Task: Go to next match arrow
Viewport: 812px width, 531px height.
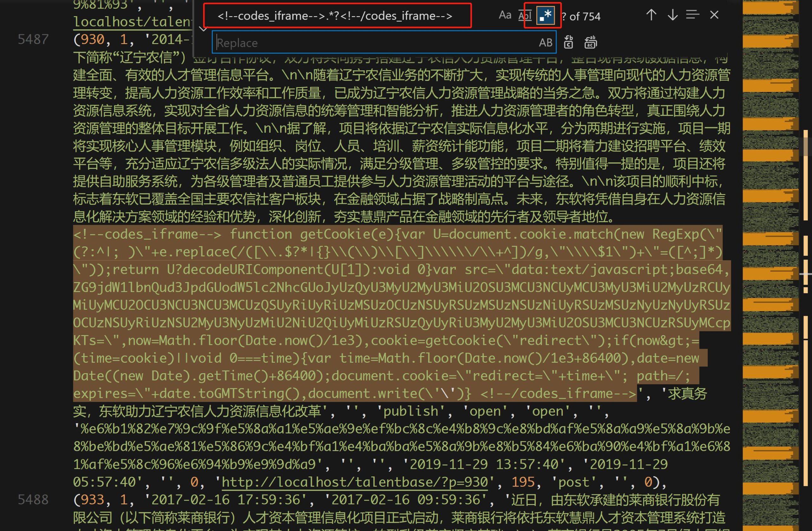Action: 672,15
